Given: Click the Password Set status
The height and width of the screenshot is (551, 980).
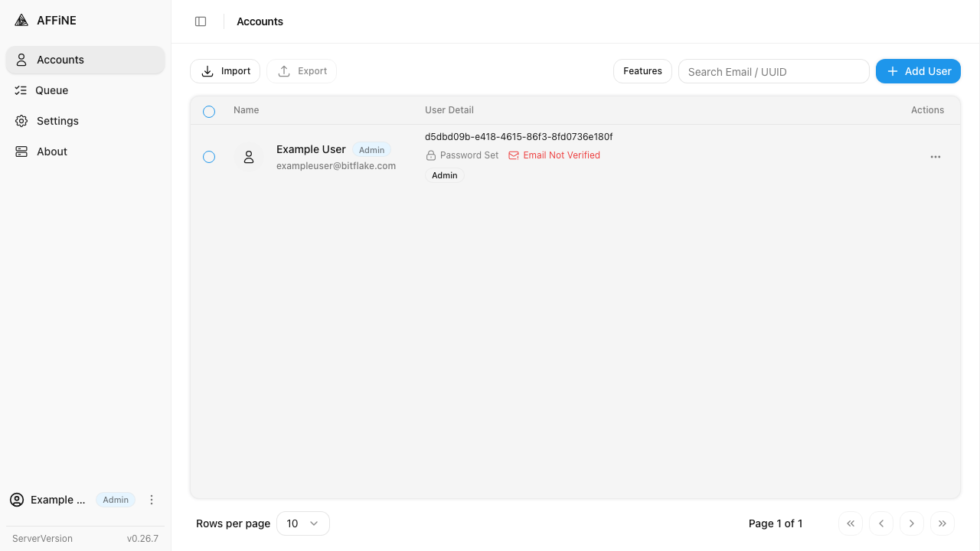Looking at the screenshot, I should pyautogui.click(x=462, y=155).
